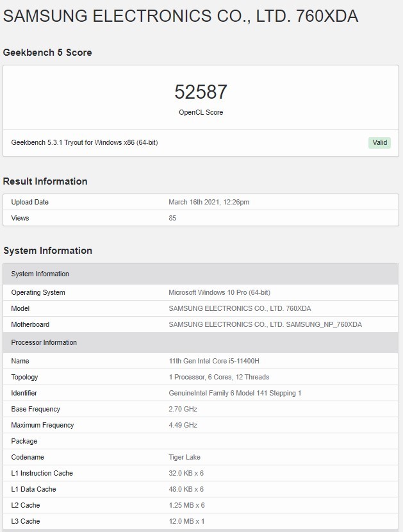This screenshot has width=403, height=532.
Task: Click the 'Codename' row label
Action: coord(28,457)
